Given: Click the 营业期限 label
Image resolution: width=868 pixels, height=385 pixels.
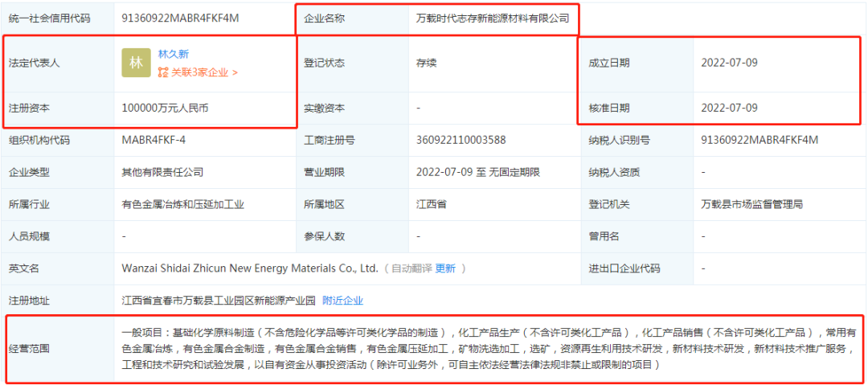Looking at the screenshot, I should 325,172.
